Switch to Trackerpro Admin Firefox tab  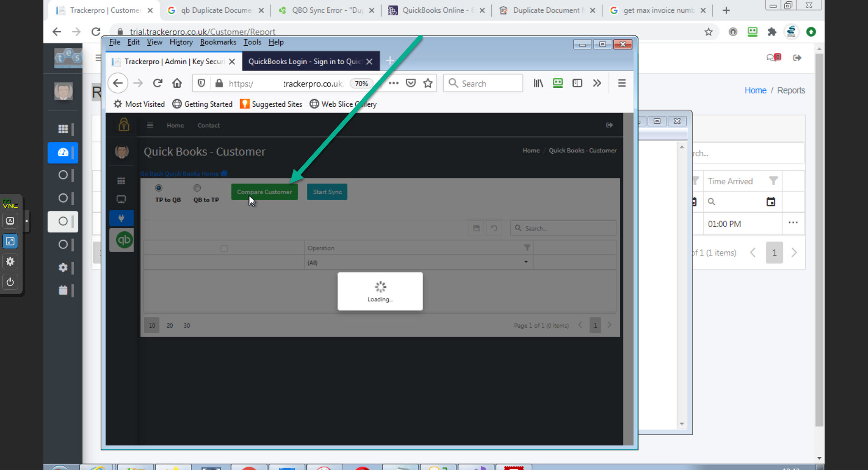(x=174, y=61)
